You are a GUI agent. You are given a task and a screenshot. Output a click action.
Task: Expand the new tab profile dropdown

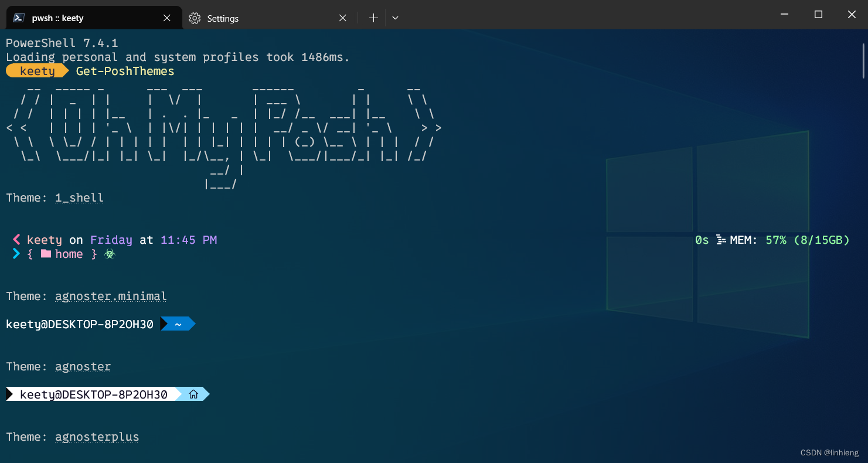[x=395, y=18]
